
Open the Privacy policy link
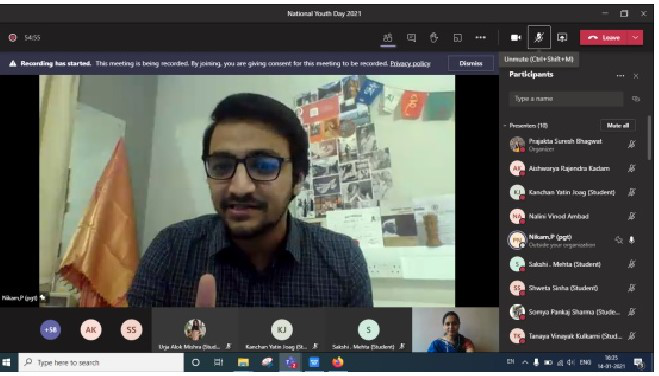pyautogui.click(x=410, y=64)
